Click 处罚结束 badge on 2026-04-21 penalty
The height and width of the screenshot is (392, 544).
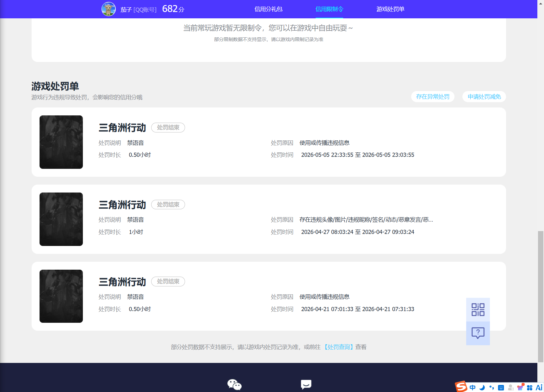[168, 281]
